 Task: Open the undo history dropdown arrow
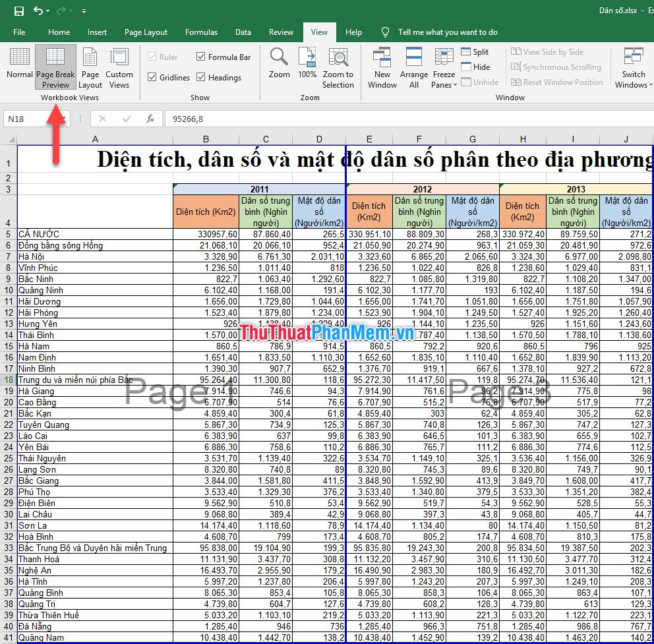tap(48, 11)
